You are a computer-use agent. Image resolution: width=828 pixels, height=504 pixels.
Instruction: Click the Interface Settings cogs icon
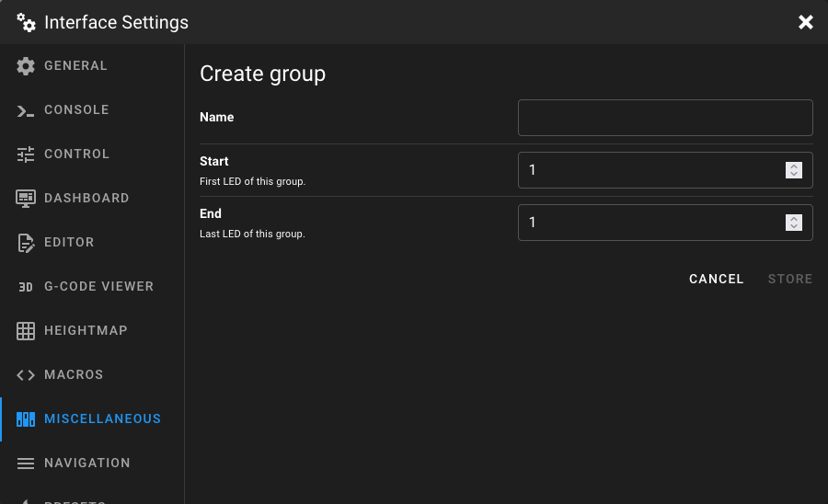(x=26, y=23)
